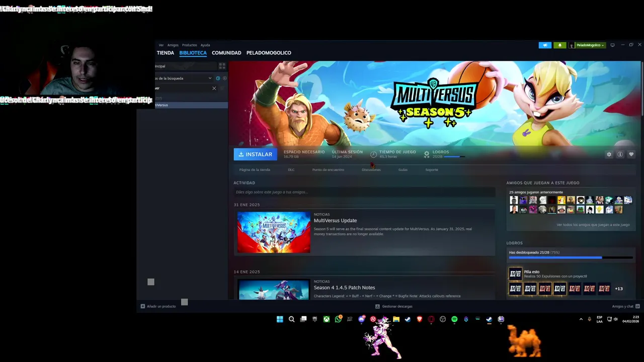Click Ver todos los amigos que juegan link
The height and width of the screenshot is (362, 644).
593,225
